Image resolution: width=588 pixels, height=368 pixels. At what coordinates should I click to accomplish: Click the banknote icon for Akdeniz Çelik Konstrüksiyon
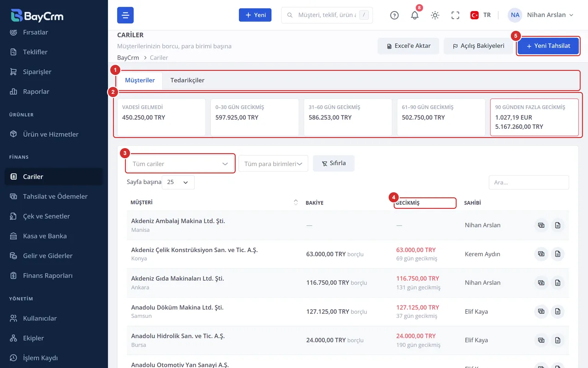click(541, 254)
